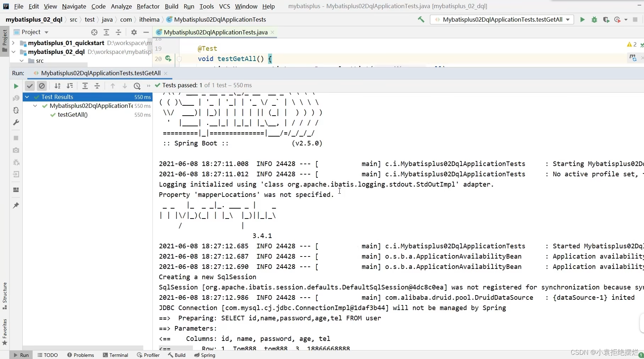The height and width of the screenshot is (359, 644).
Task: Open Project panel settings gear
Action: [x=134, y=32]
